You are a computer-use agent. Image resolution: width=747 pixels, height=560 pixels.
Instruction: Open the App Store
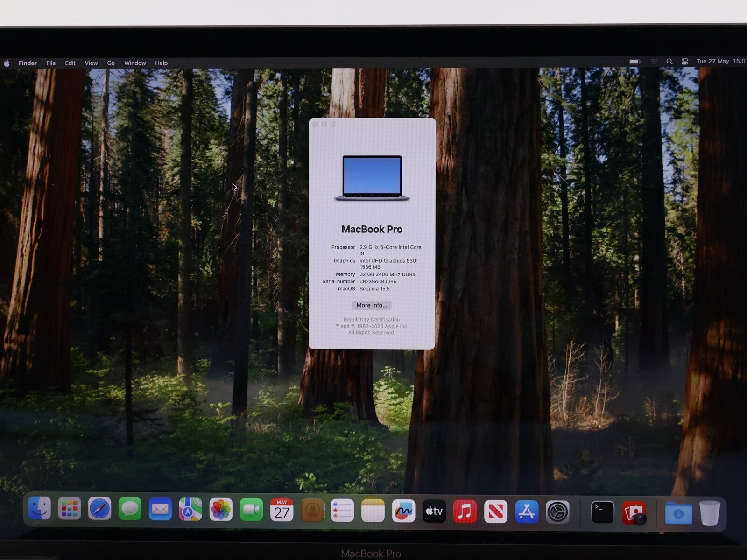527,512
